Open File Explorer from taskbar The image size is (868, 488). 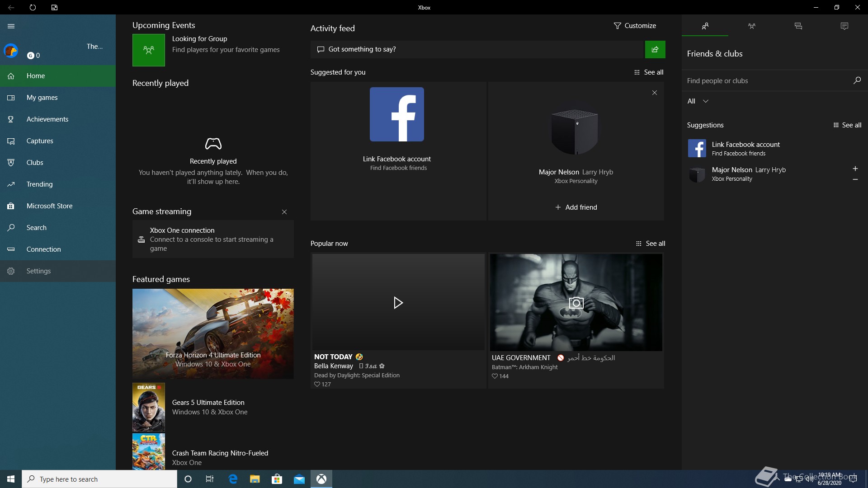click(255, 479)
